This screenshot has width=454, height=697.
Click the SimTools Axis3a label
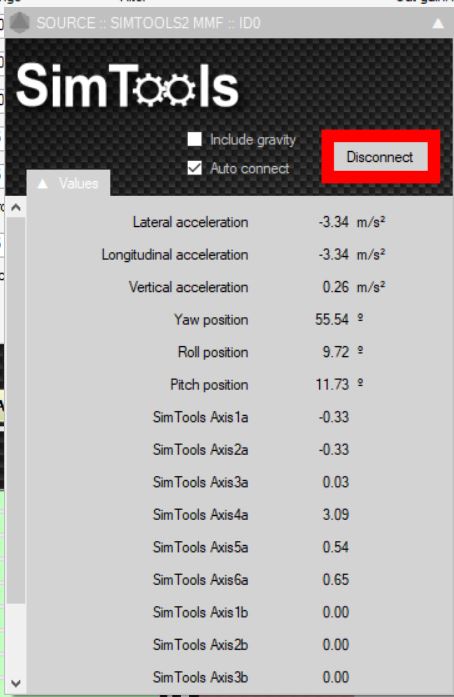[x=201, y=482]
